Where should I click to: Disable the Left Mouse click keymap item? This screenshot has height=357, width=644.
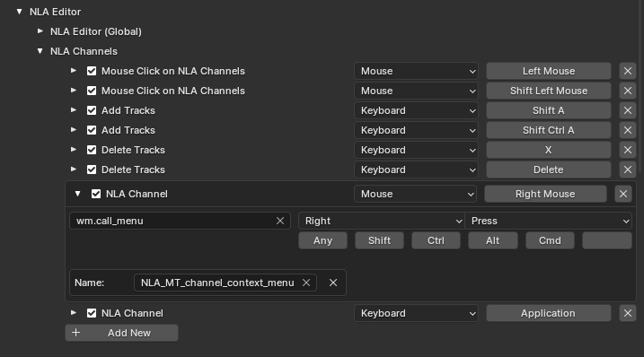coord(92,71)
